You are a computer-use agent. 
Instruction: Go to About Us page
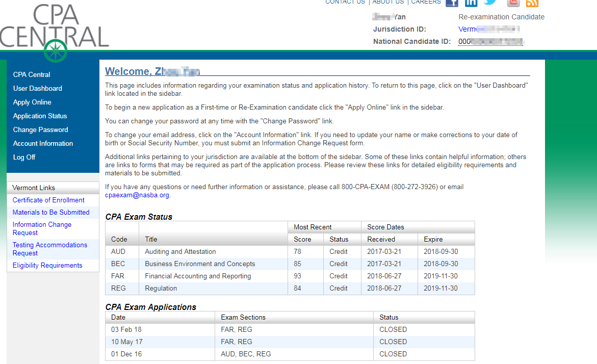point(388,2)
